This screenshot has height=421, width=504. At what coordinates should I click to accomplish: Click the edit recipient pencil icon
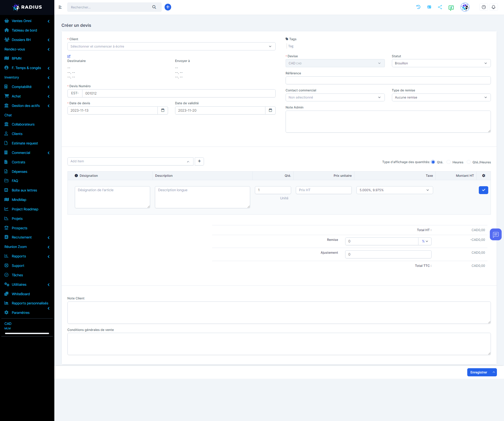click(69, 56)
